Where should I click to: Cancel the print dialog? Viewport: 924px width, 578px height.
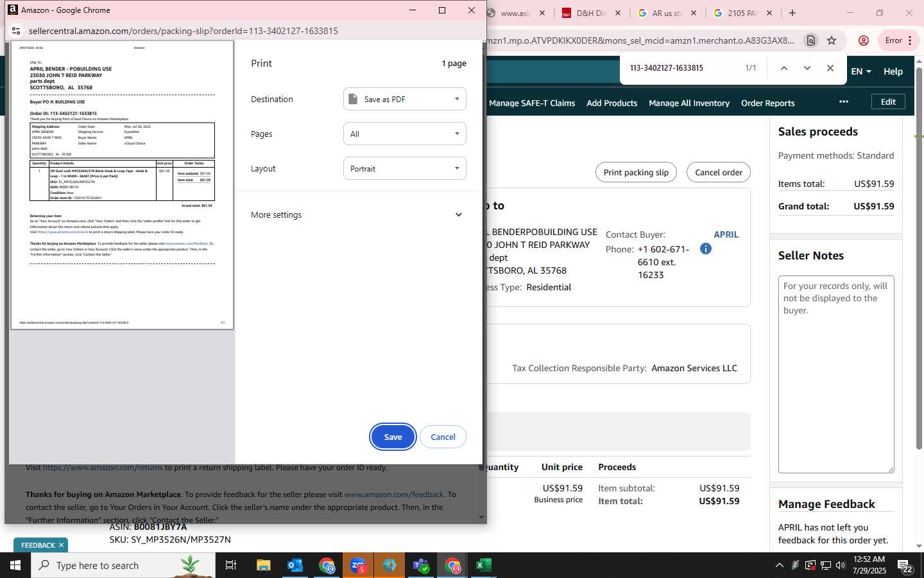tap(443, 437)
